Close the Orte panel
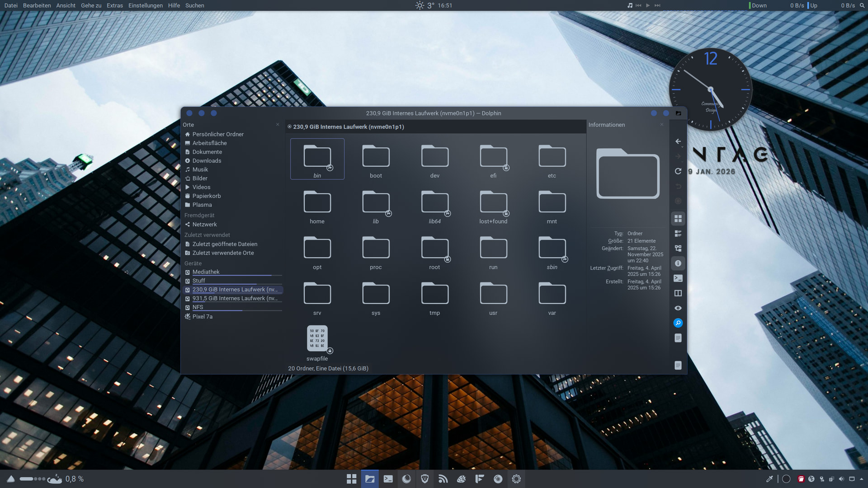This screenshot has height=488, width=868. [x=278, y=125]
